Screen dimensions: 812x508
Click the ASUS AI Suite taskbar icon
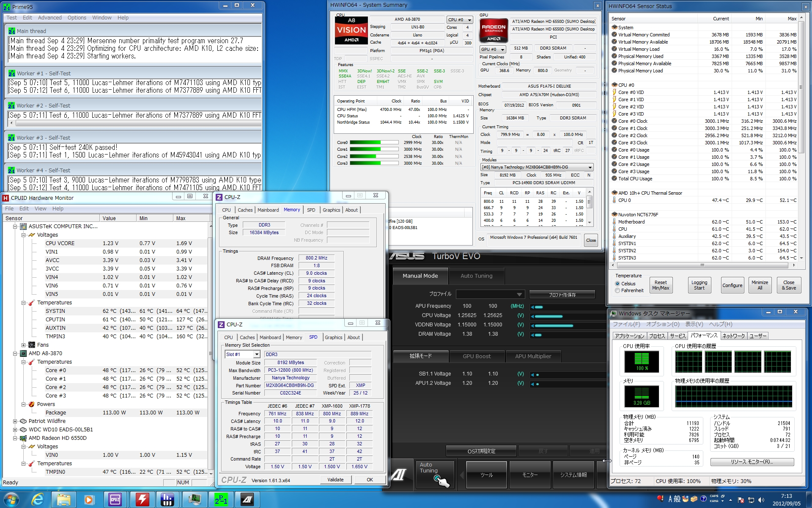click(x=247, y=500)
